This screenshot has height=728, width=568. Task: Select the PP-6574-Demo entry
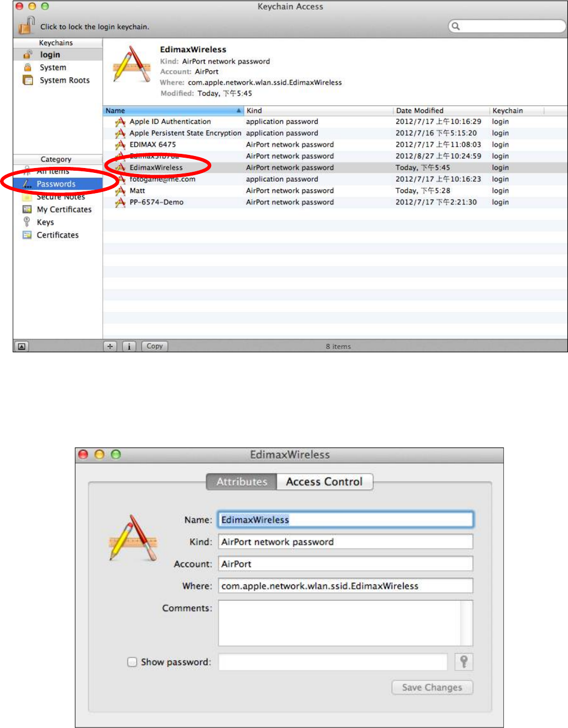click(x=335, y=202)
